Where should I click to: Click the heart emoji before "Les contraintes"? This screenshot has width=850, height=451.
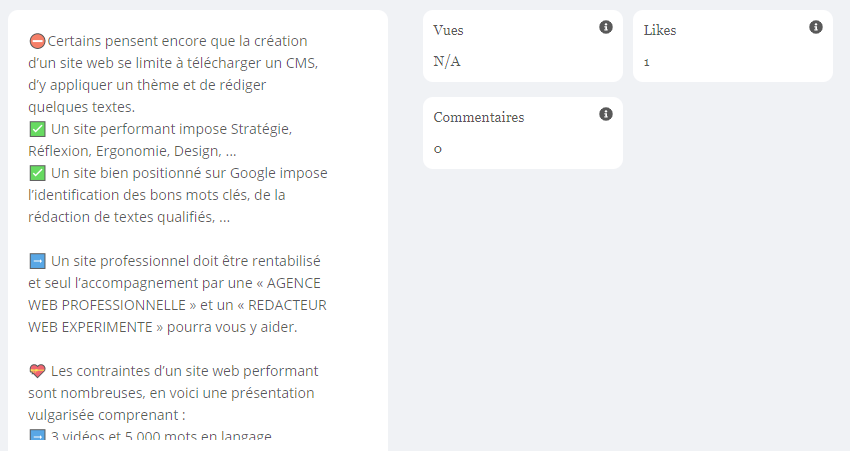[x=37, y=371]
